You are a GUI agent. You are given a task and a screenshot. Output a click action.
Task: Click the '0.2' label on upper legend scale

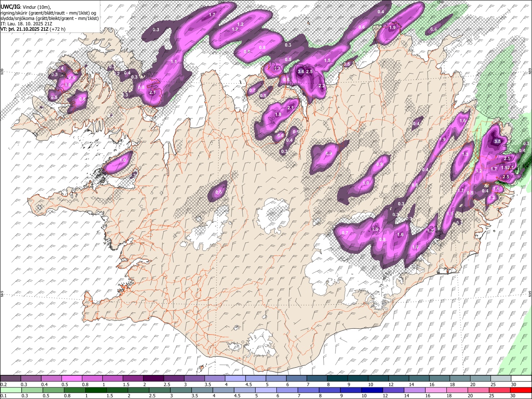click(x=4, y=384)
